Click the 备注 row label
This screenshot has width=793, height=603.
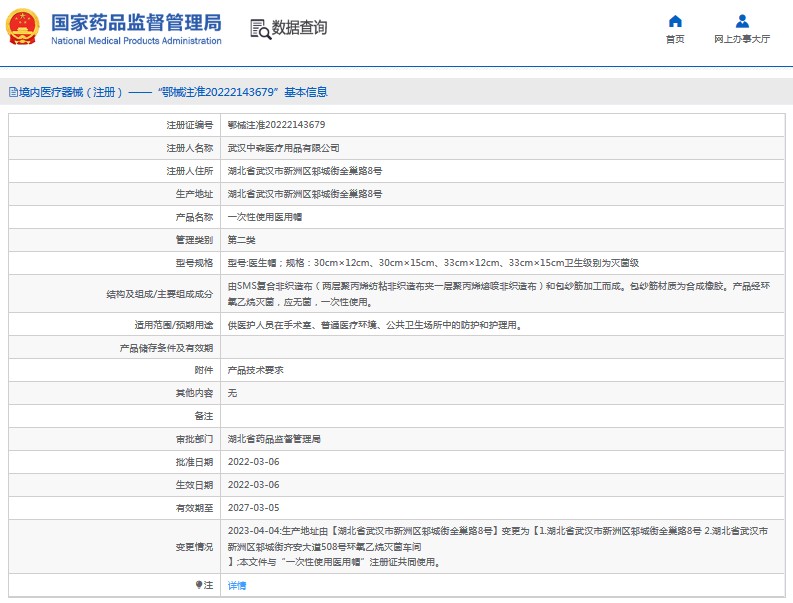click(x=204, y=416)
